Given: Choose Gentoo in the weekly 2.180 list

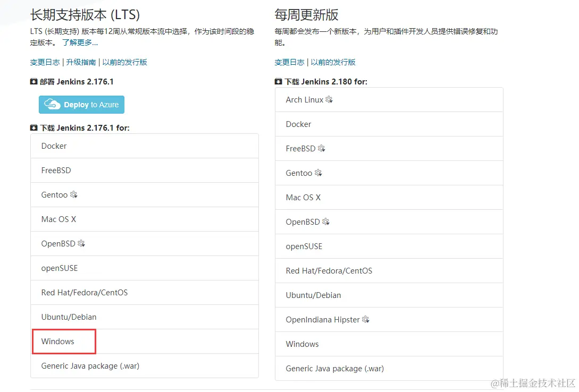Looking at the screenshot, I should tap(389, 173).
